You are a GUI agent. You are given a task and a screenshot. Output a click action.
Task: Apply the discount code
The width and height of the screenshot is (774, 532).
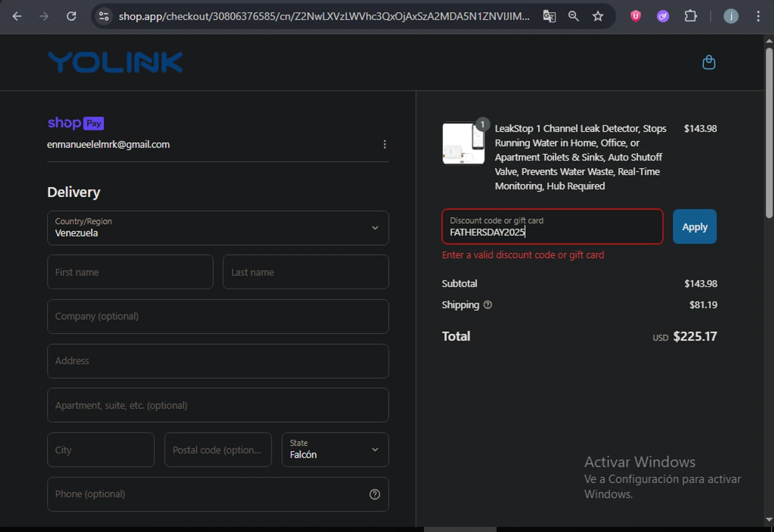(x=695, y=227)
